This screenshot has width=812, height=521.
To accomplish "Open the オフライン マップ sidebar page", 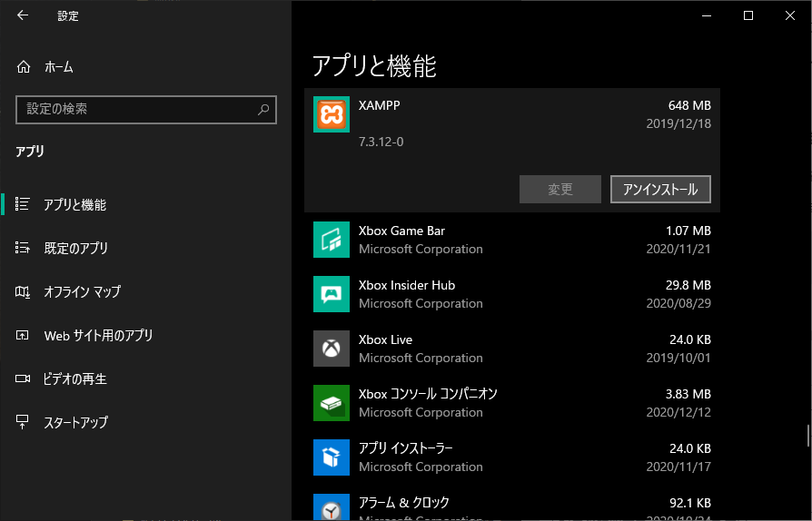I will pyautogui.click(x=146, y=291).
